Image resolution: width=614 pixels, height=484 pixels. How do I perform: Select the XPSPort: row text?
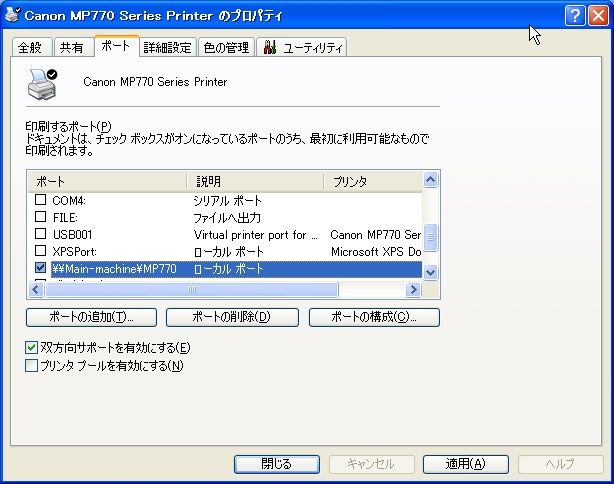coord(74,251)
